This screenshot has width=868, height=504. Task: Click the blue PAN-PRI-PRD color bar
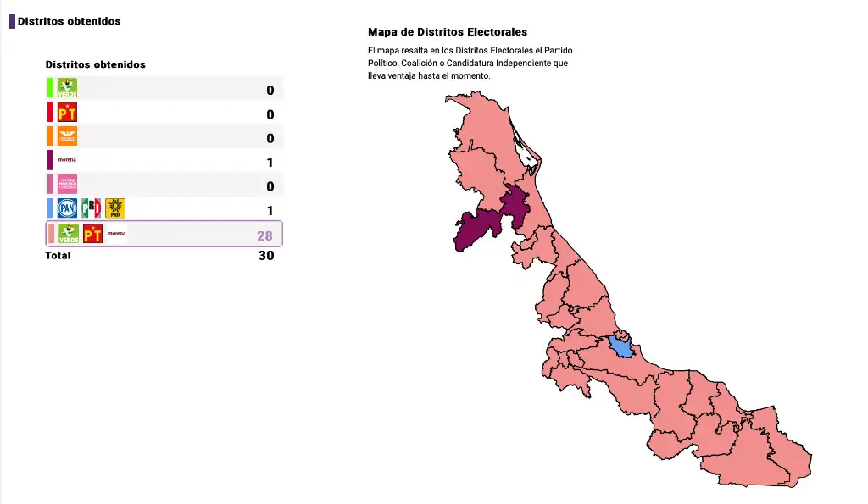50,208
